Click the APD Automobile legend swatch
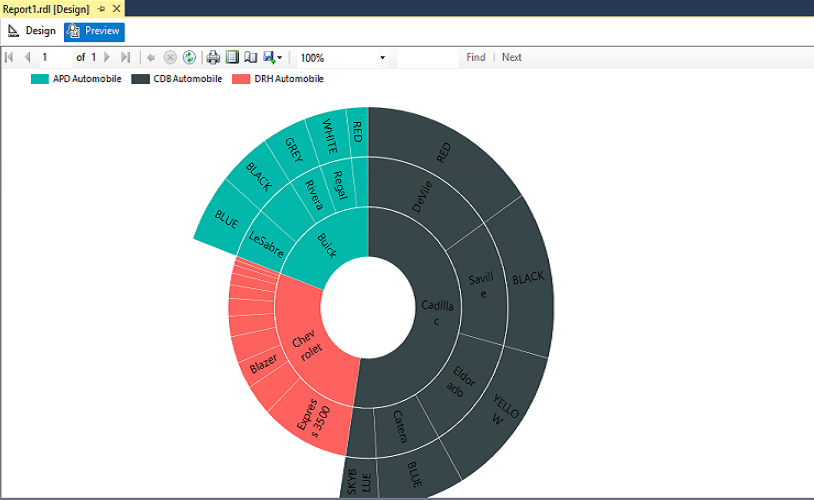The height and width of the screenshot is (500, 814). coord(40,79)
